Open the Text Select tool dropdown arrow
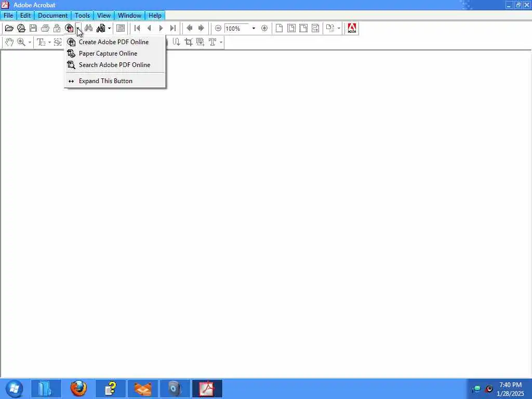This screenshot has height=399, width=532. [x=49, y=43]
